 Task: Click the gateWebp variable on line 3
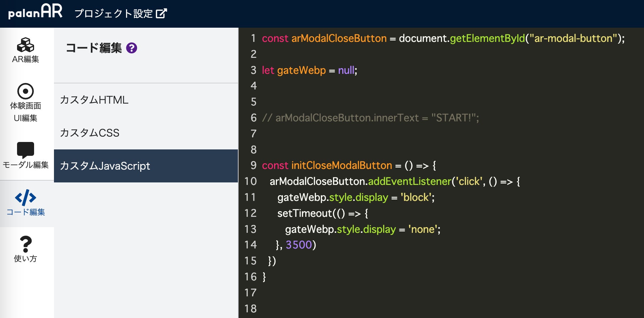(301, 70)
